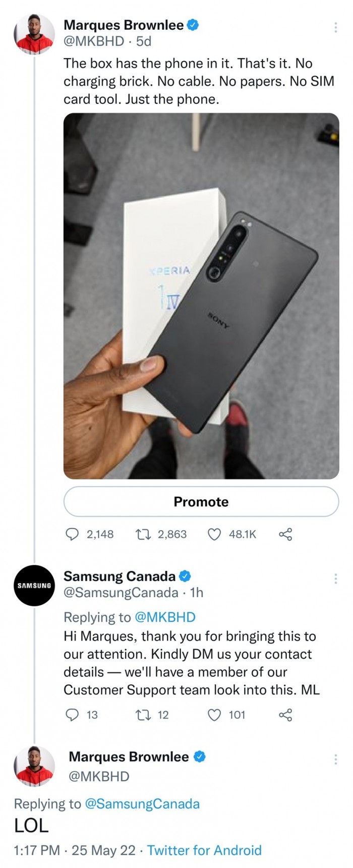Viewport: 353px width, 868px height.
Task: Share the Samsung Canada reply
Action: [x=285, y=715]
